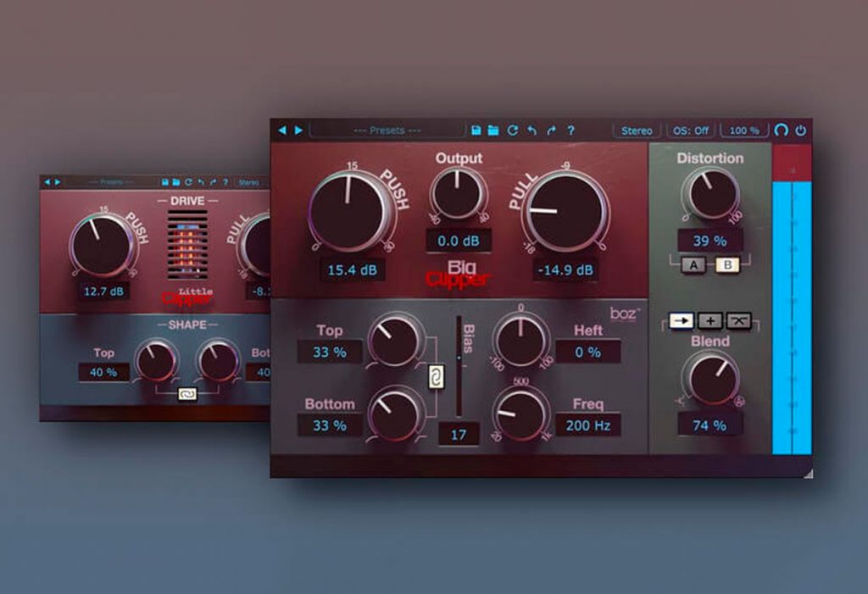Redo last change in Big Clipper

pos(551,130)
